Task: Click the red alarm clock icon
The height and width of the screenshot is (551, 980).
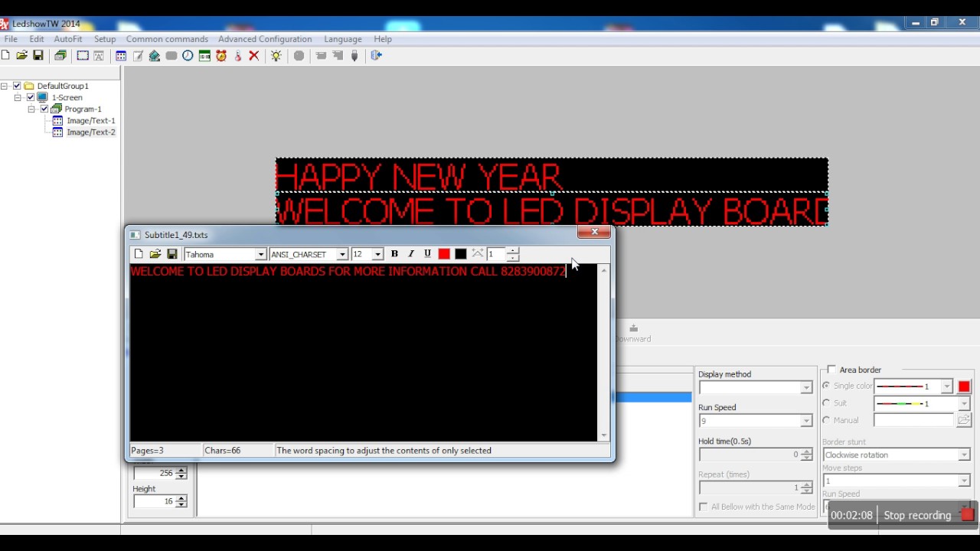Action: tap(221, 56)
